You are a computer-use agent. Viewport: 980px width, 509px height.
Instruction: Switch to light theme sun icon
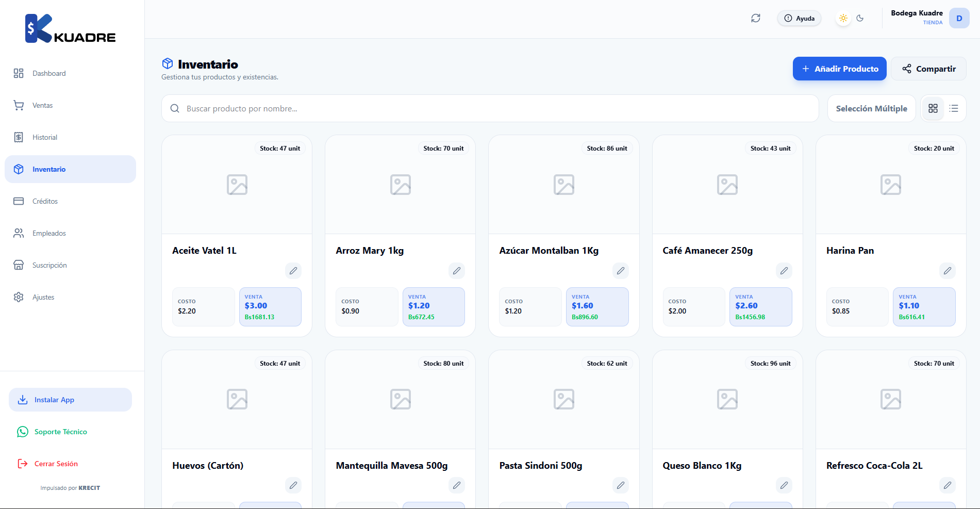[843, 18]
